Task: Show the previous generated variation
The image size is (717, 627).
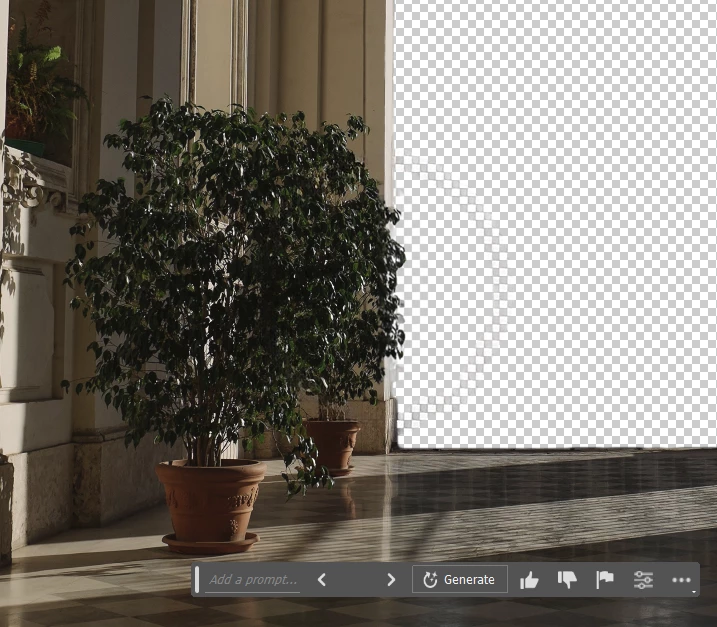Action: coord(322,580)
